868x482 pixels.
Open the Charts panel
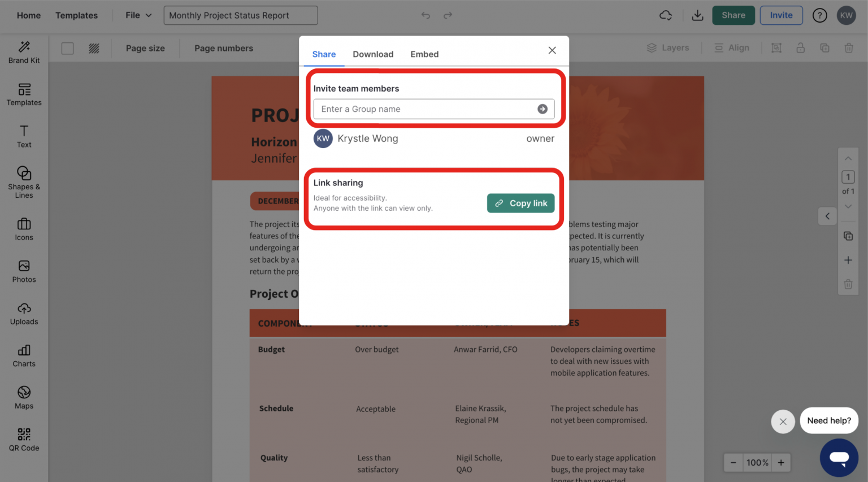[24, 355]
